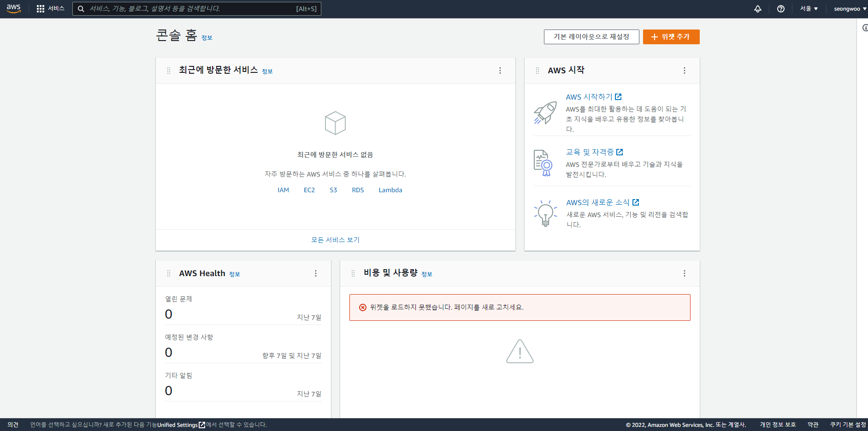
Task: Open the 비용 및 사용량 widget options menu
Action: pos(685,273)
